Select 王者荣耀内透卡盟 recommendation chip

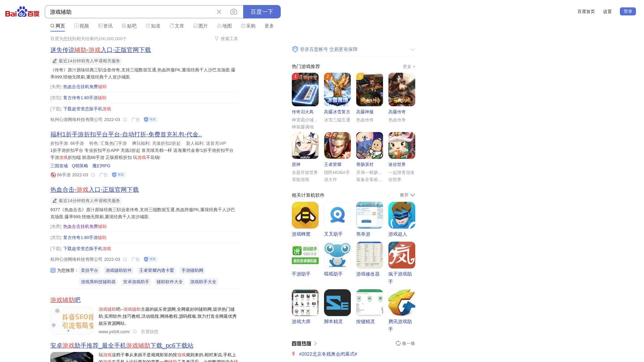click(157, 270)
